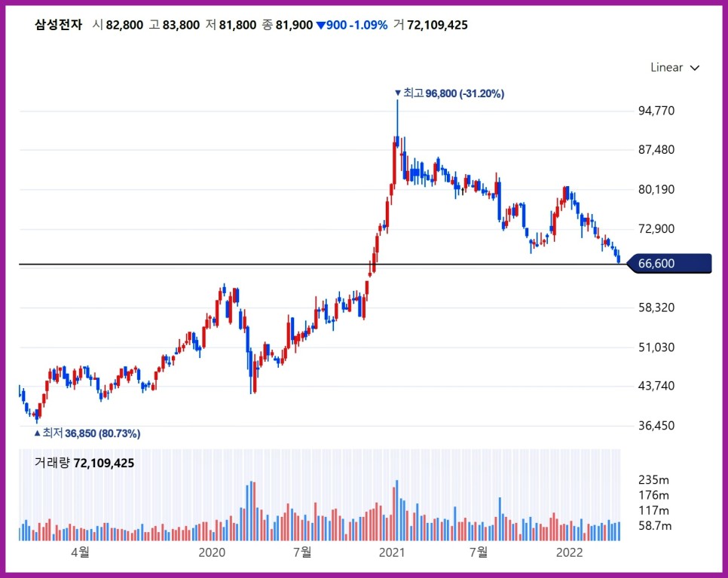Click the 7월 label before 2022
Screen dimensions: 728x578
tap(479, 552)
